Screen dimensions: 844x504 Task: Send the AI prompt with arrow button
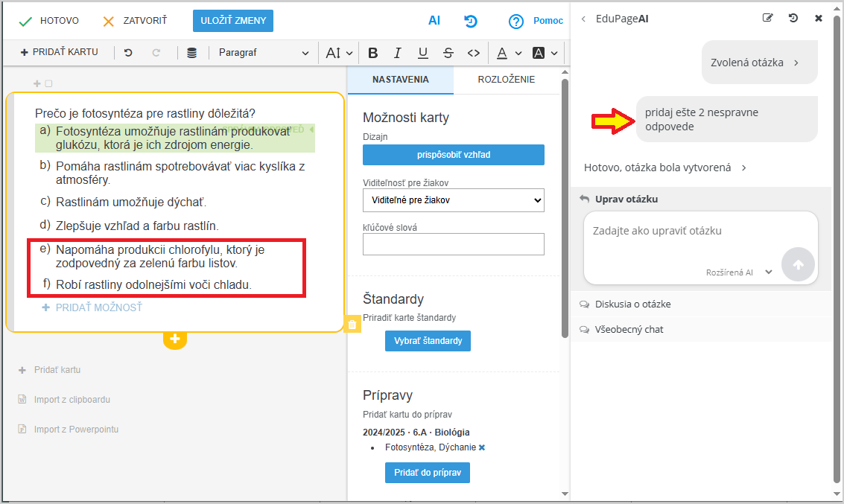[x=798, y=264]
